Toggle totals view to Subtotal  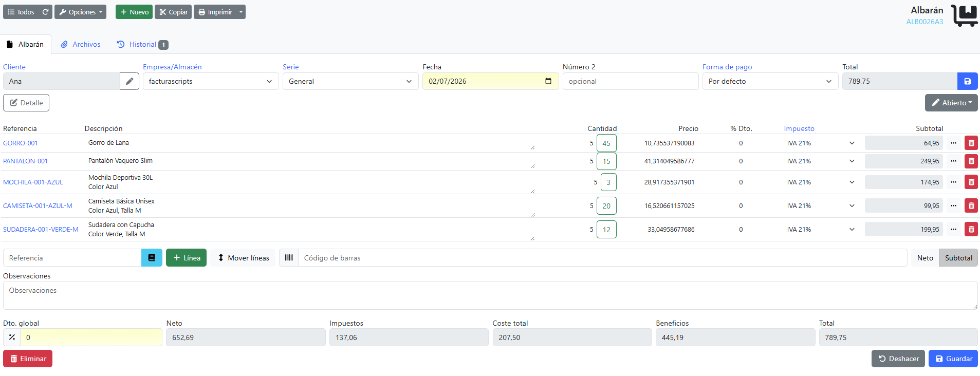tap(958, 258)
